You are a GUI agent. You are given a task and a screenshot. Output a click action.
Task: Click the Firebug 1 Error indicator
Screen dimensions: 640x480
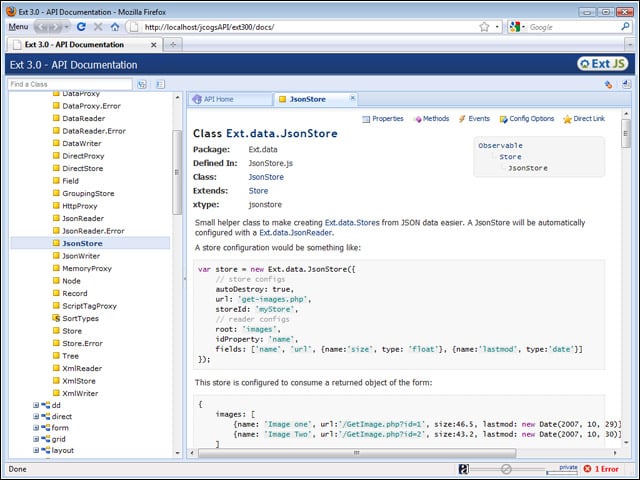point(601,468)
